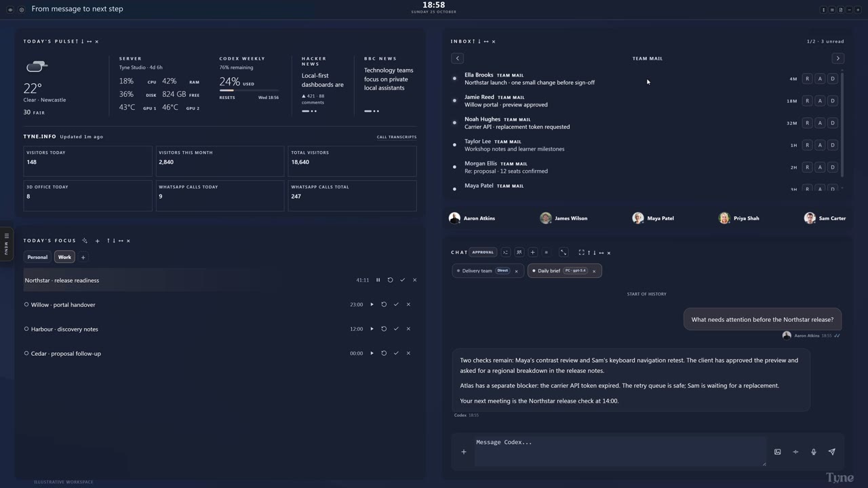
Task: Click the sparkle icon in Today's Focus header
Action: coord(85,241)
